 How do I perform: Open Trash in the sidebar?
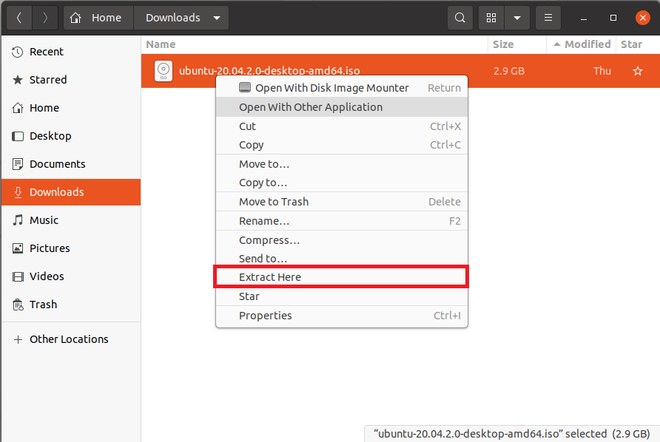71,304
